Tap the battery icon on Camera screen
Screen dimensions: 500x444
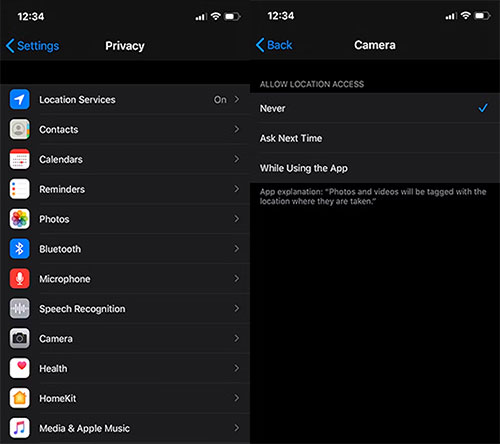[482, 16]
